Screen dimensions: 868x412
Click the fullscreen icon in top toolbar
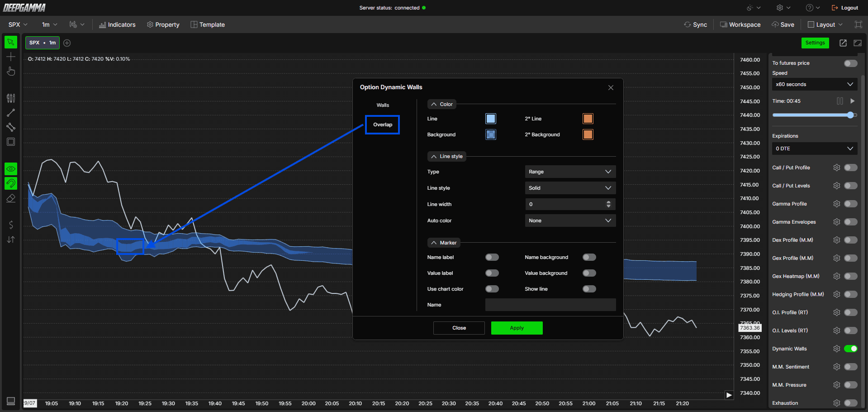[858, 24]
